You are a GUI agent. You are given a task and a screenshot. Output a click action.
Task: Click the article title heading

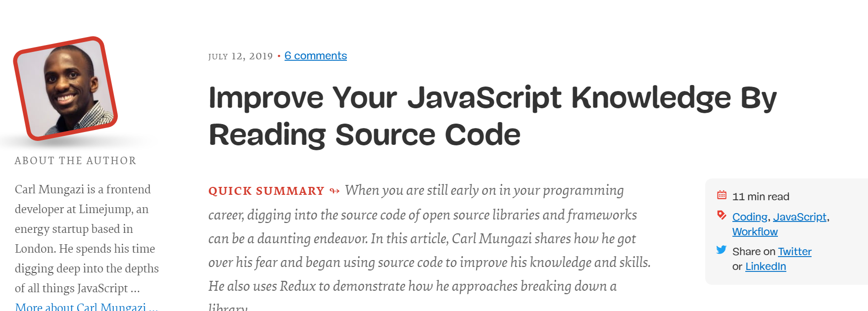(x=492, y=116)
